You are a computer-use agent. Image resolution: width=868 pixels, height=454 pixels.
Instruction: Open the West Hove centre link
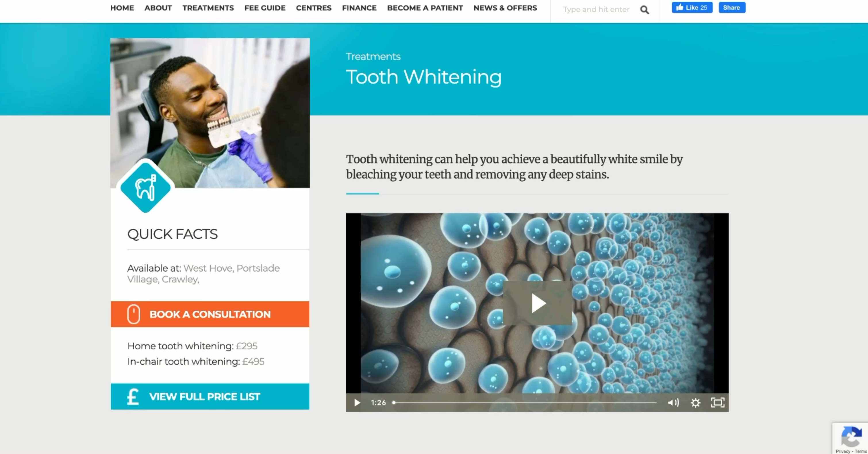click(x=208, y=268)
